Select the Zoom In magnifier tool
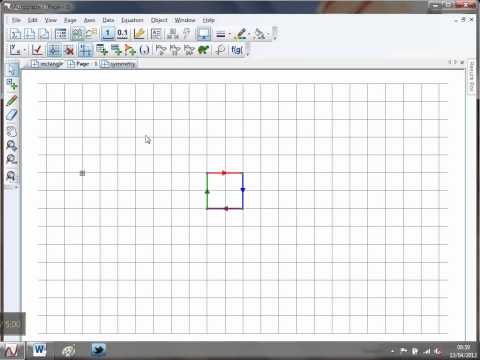 [x=12, y=146]
